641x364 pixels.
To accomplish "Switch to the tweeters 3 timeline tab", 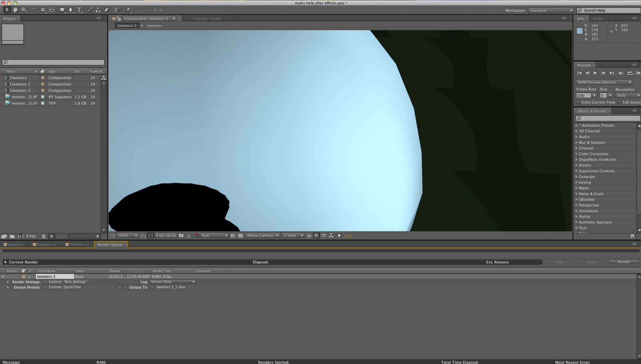I will [77, 245].
